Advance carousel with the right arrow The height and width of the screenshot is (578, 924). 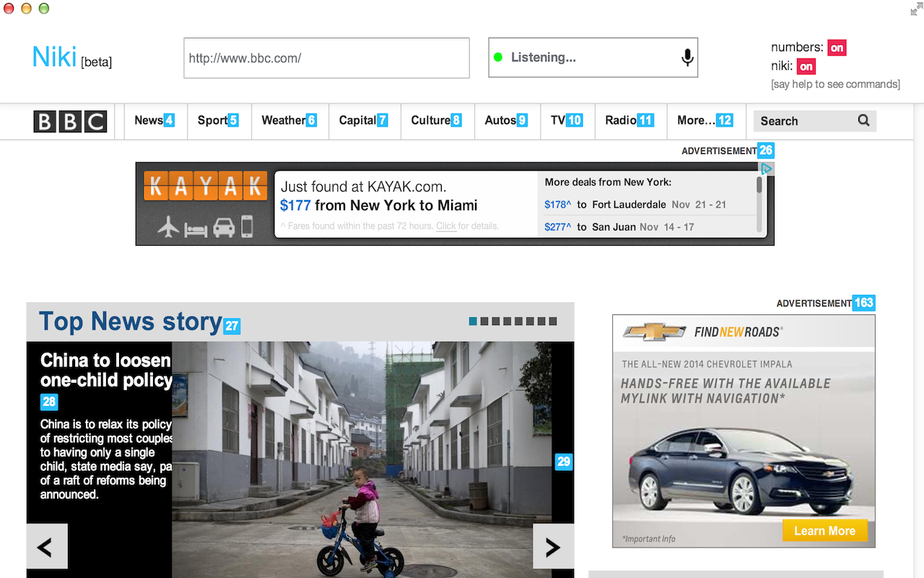pyautogui.click(x=553, y=547)
